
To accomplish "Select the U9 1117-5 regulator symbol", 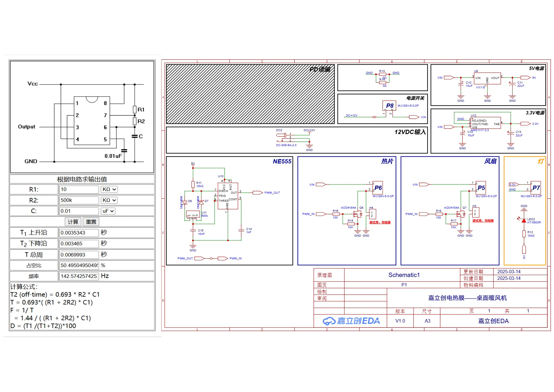I will pos(487,78).
